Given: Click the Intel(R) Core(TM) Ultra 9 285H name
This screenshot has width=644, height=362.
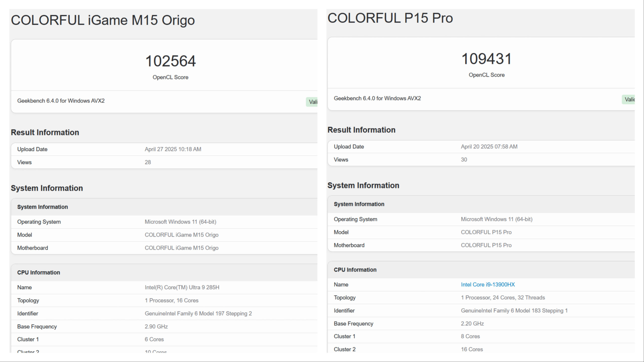Looking at the screenshot, I should [182, 287].
